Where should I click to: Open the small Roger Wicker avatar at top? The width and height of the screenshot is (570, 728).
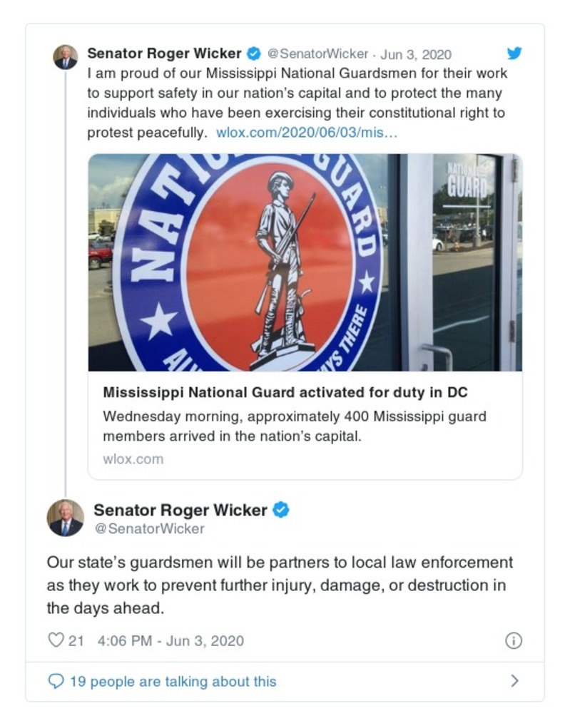point(65,57)
